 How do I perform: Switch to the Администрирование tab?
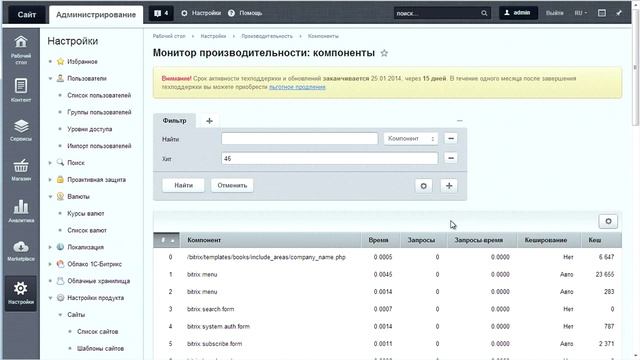coord(96,15)
